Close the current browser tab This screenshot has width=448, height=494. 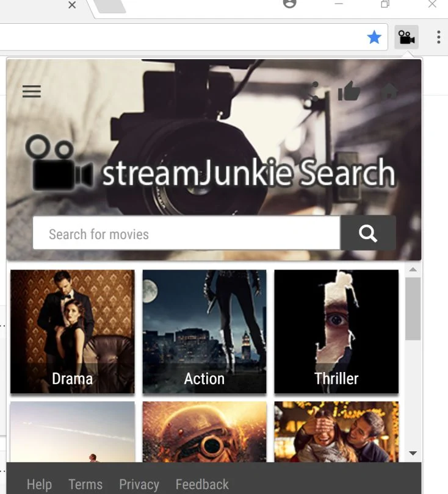[x=72, y=5]
